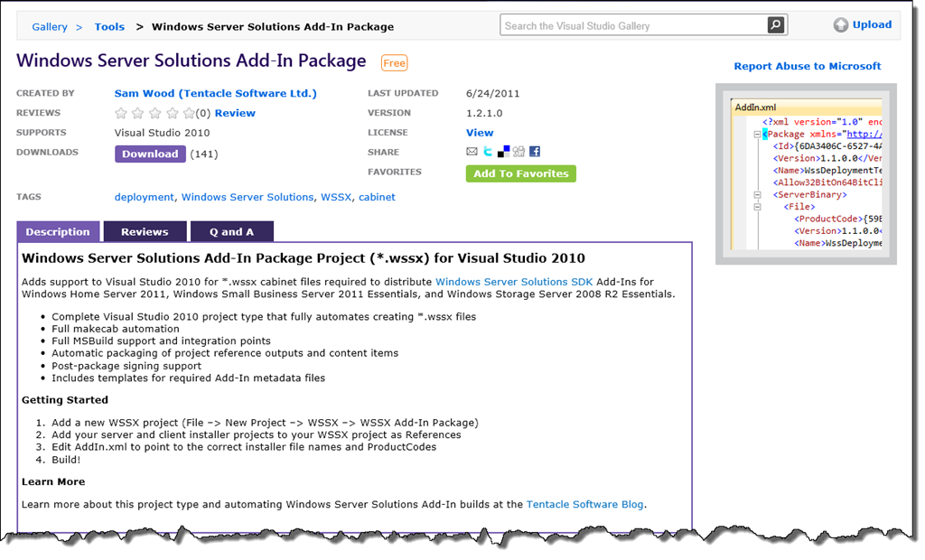The image size is (925, 560).
Task: Click Post-package signing support bullet
Action: [126, 366]
